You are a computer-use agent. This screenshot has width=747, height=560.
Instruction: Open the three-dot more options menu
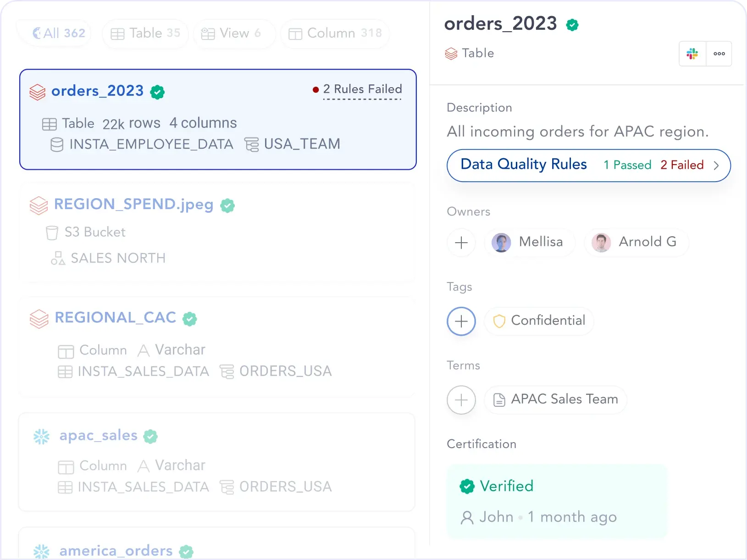point(719,54)
